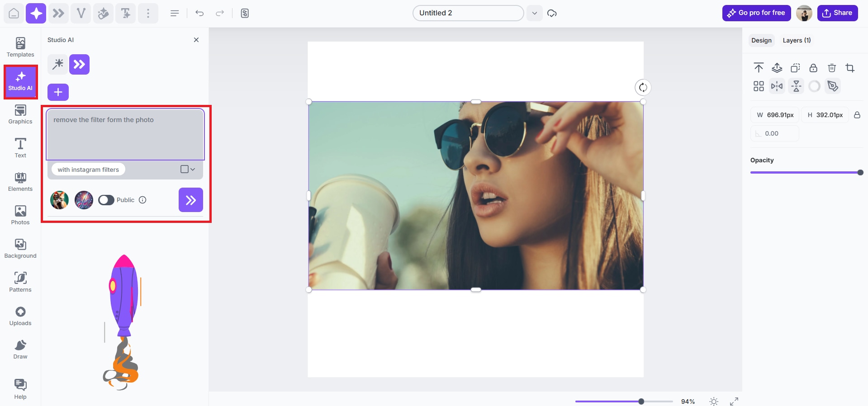The height and width of the screenshot is (406, 868).
Task: Open the page settings icon
Action: tap(245, 13)
